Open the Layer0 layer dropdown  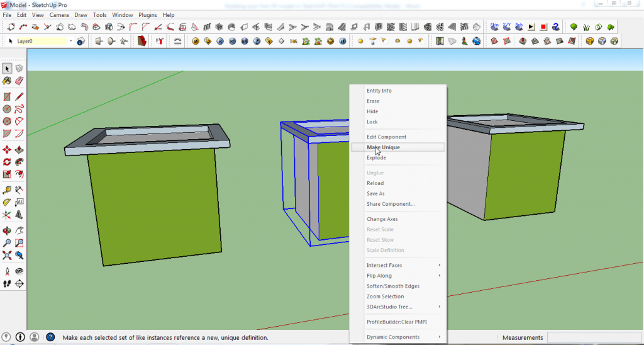coord(70,41)
